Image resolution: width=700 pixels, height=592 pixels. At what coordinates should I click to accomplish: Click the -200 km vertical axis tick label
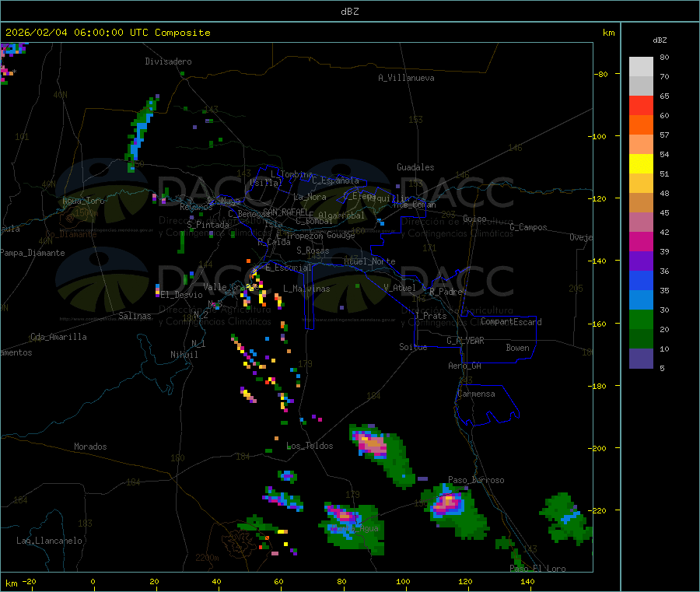coord(597,448)
